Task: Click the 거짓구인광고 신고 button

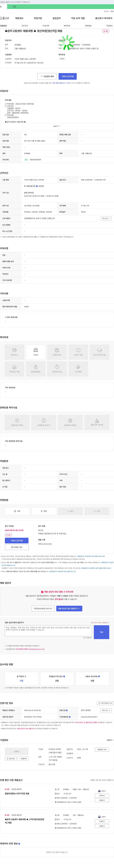Action: 105,703
